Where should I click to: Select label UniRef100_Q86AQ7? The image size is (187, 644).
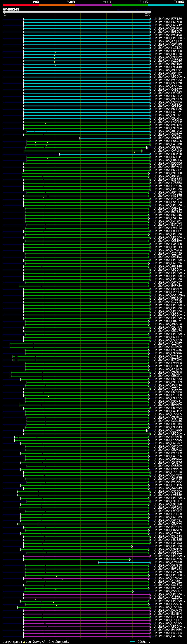pyautogui.click(x=168, y=135)
